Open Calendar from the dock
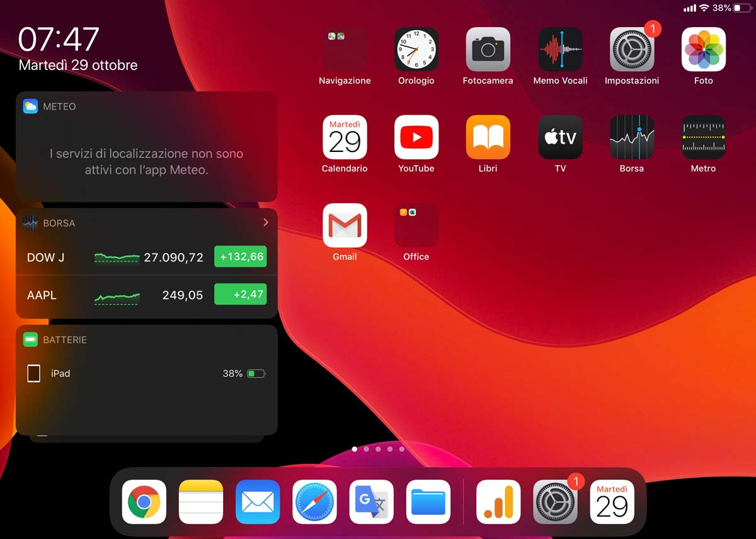The width and height of the screenshot is (756, 539). 612,502
